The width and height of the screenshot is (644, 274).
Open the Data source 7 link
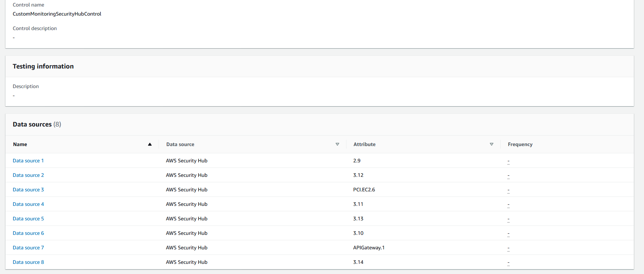click(x=28, y=248)
